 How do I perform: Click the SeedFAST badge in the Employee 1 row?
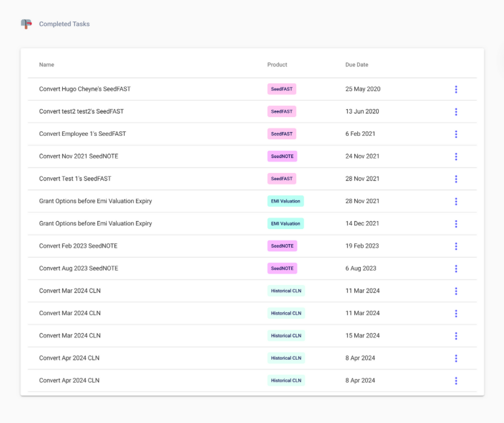click(282, 134)
